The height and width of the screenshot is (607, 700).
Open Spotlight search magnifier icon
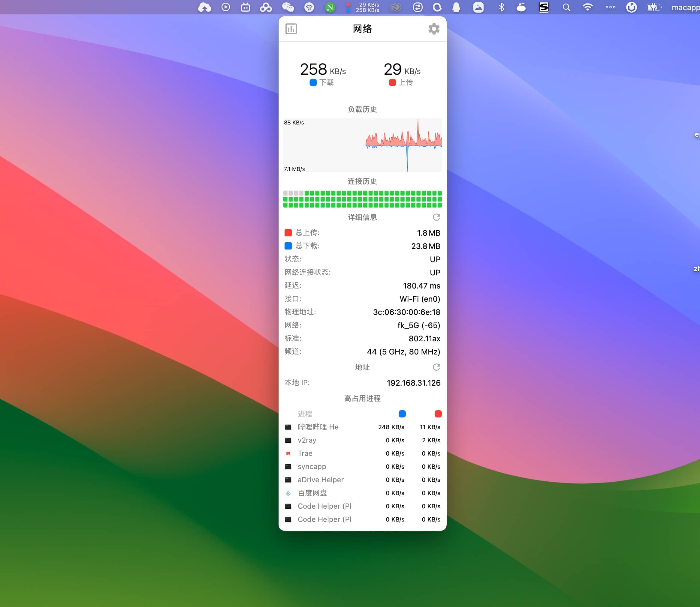point(566,7)
